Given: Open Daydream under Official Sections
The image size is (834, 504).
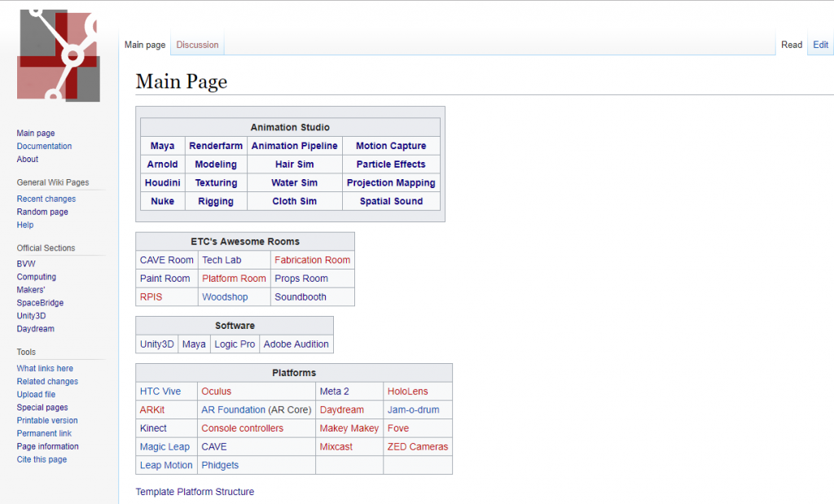Looking at the screenshot, I should (x=36, y=329).
